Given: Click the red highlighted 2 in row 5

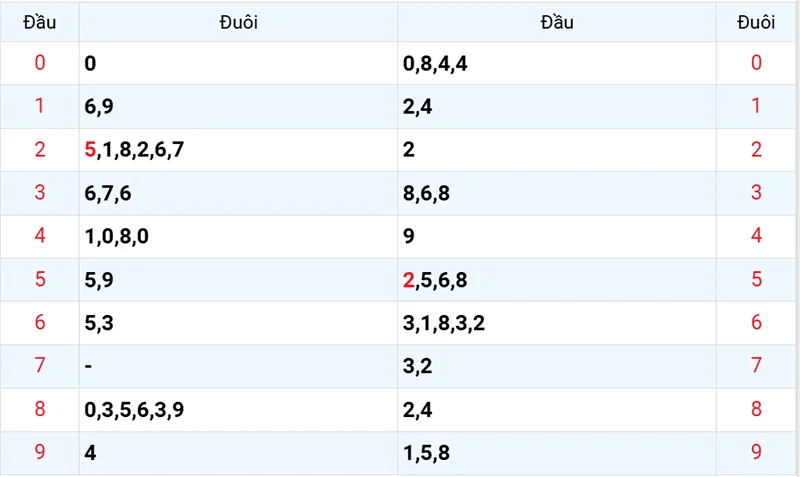Looking at the screenshot, I should [408, 280].
